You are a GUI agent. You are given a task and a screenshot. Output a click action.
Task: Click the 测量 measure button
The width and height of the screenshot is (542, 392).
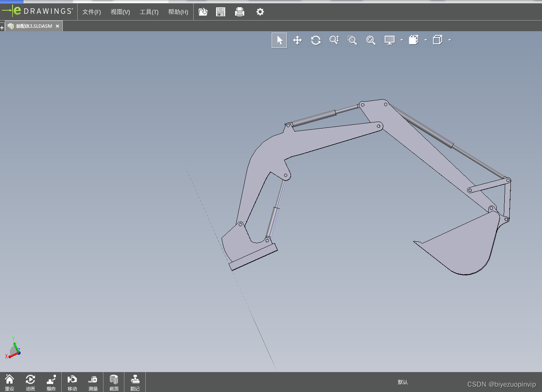[93, 382]
